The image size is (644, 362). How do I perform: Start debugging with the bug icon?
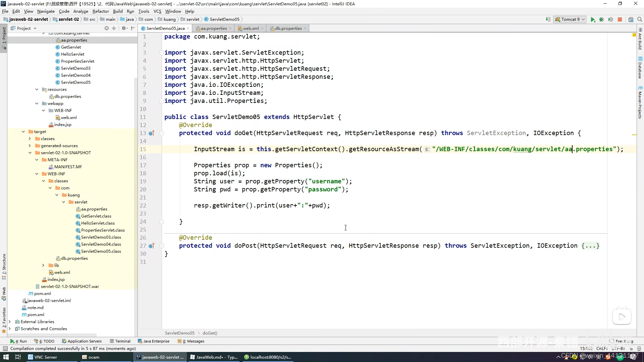602,19
